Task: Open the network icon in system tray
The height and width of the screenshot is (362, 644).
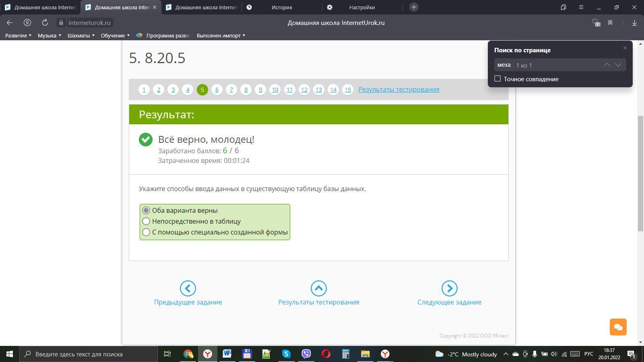Action: 564,354
